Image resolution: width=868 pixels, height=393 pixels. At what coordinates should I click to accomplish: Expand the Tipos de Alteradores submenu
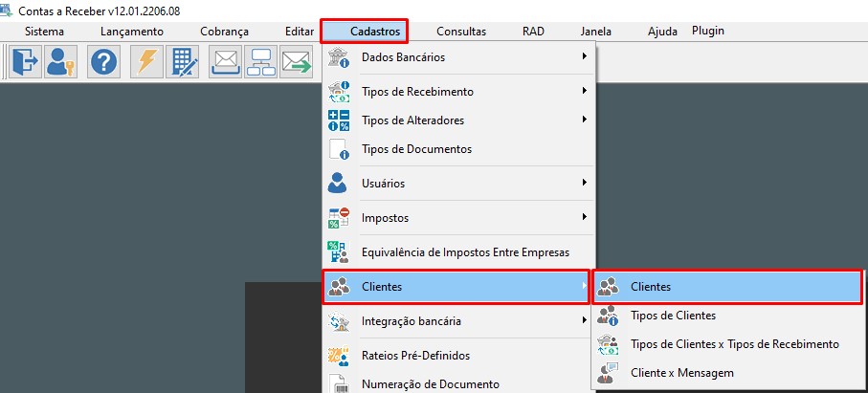coord(457,120)
